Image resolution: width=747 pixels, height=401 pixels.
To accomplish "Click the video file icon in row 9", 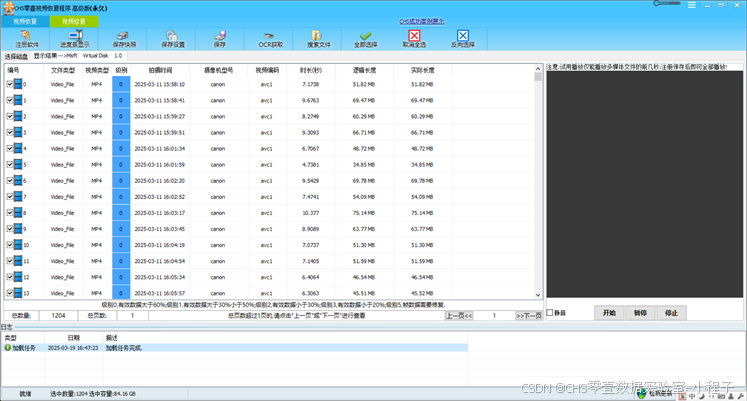I will (18, 229).
